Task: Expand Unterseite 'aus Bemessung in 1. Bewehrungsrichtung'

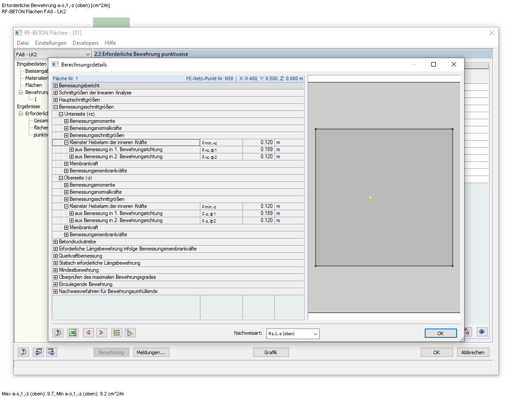Action: (x=71, y=149)
